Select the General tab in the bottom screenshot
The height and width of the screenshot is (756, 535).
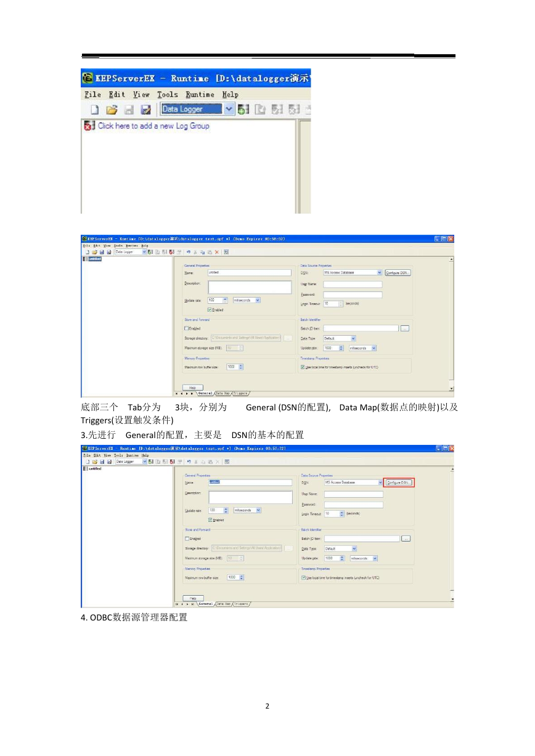click(205, 604)
